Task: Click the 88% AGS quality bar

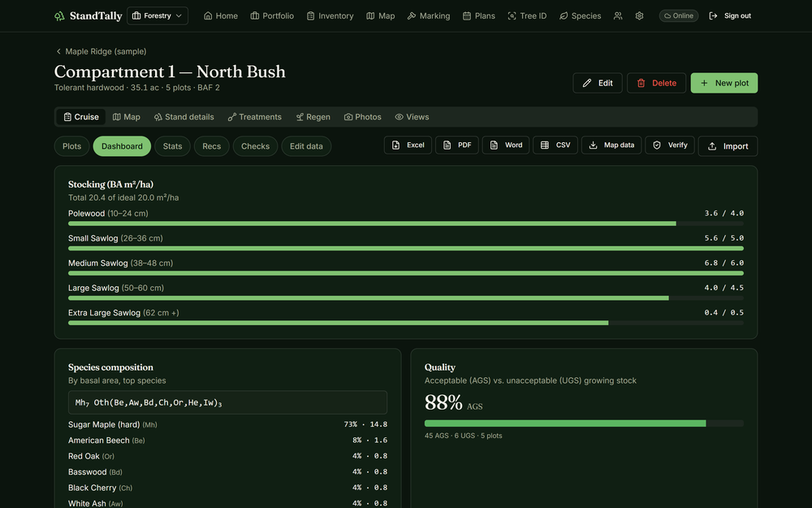Action: pos(584,423)
